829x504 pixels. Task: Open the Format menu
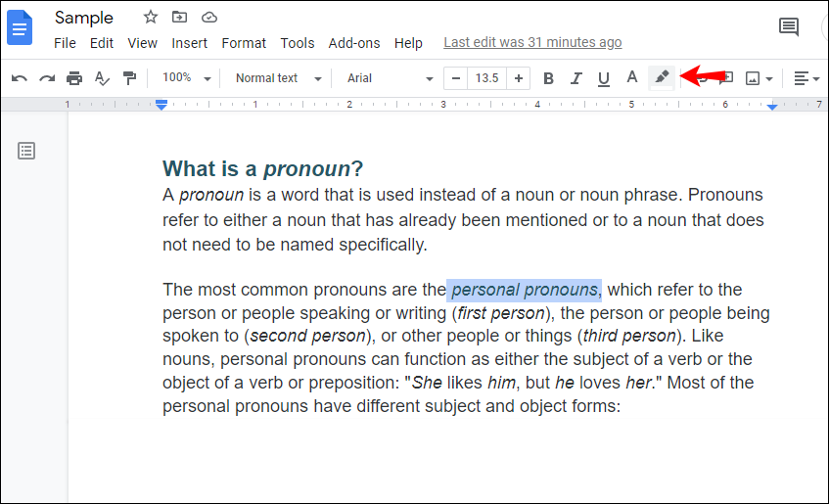pyautogui.click(x=244, y=43)
